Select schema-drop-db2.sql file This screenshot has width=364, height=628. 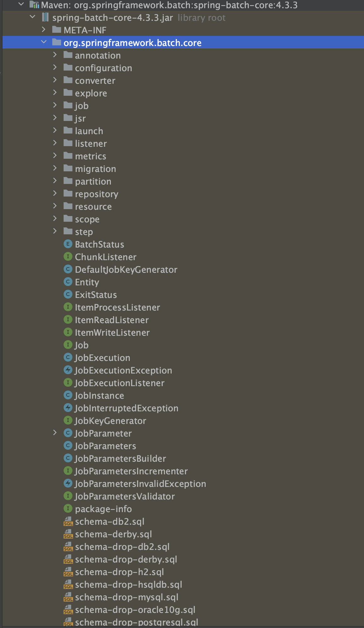pyautogui.click(x=122, y=547)
